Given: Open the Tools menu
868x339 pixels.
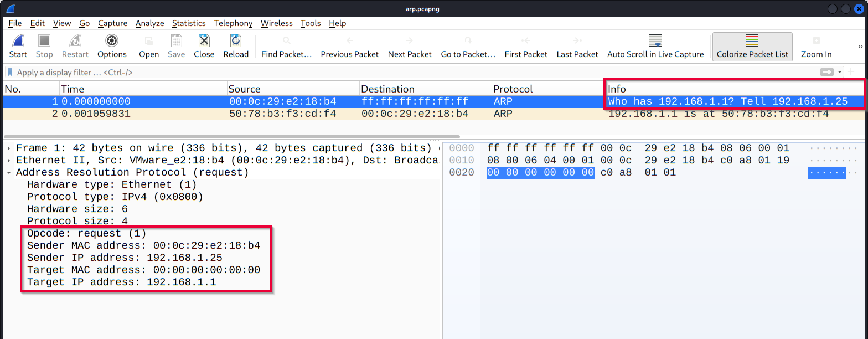Looking at the screenshot, I should pos(311,23).
